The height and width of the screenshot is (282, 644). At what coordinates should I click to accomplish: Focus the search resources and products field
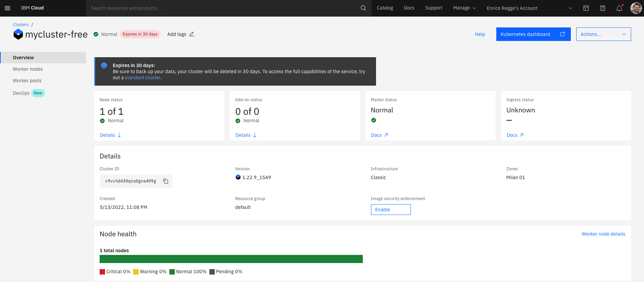point(224,8)
